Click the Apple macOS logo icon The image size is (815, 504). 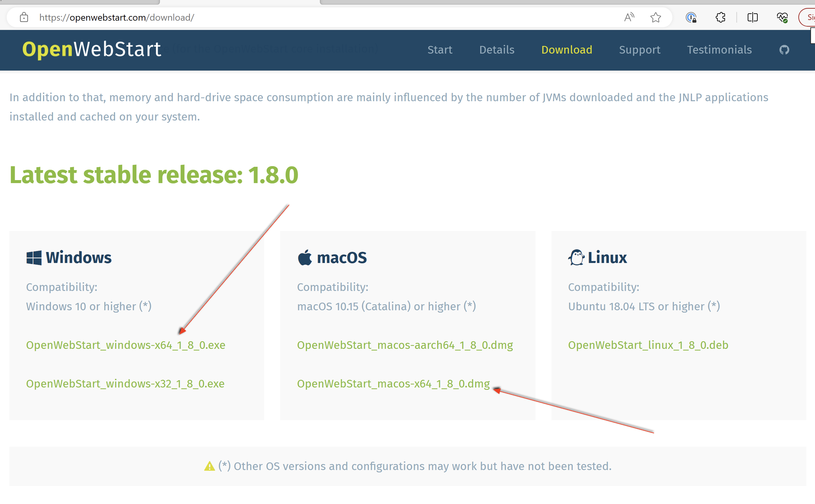pyautogui.click(x=305, y=257)
